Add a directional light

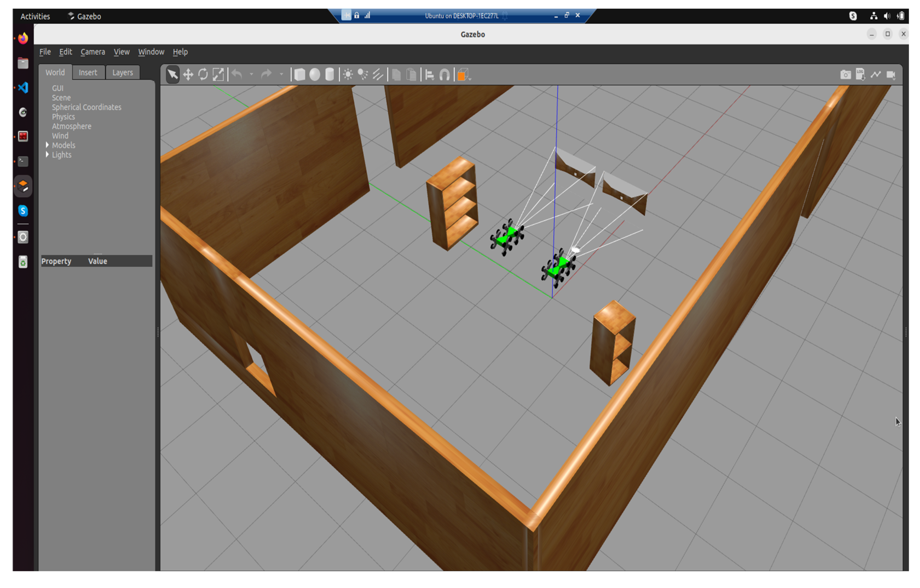377,74
